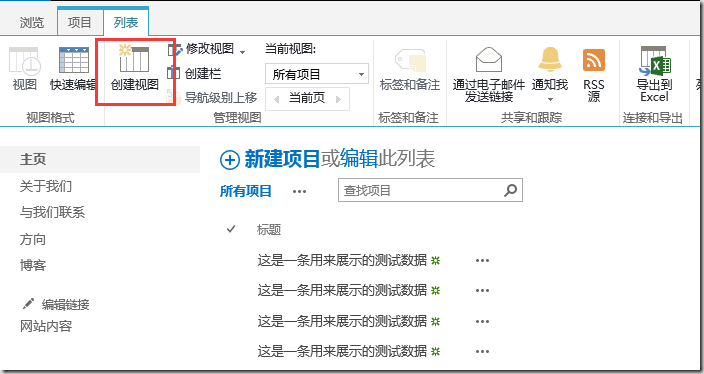Click the 创建视图 create view icon
This screenshot has width=704, height=374.
134,59
